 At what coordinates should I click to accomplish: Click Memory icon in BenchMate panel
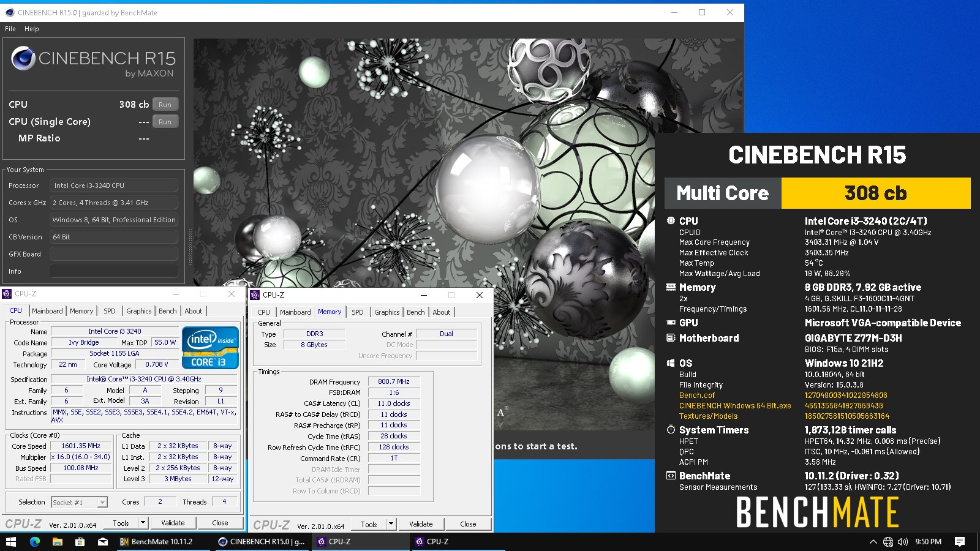tap(671, 287)
